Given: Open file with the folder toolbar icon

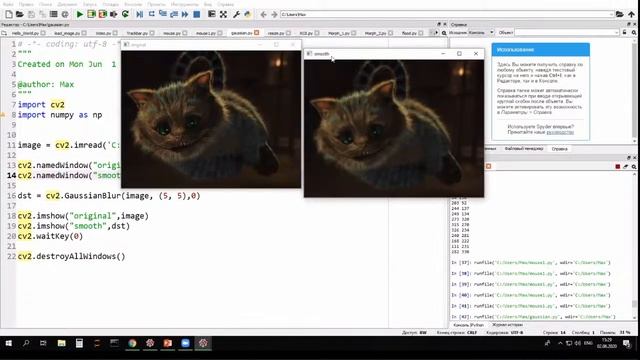Looking at the screenshot, I should click(x=19, y=14).
